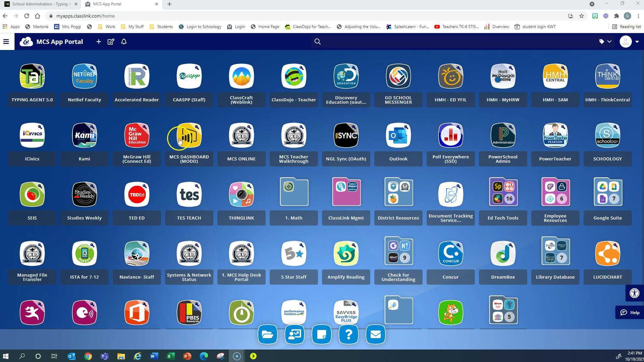Screen dimensions: 644x362
Task: Open the Windows Start menu
Action: point(5,356)
